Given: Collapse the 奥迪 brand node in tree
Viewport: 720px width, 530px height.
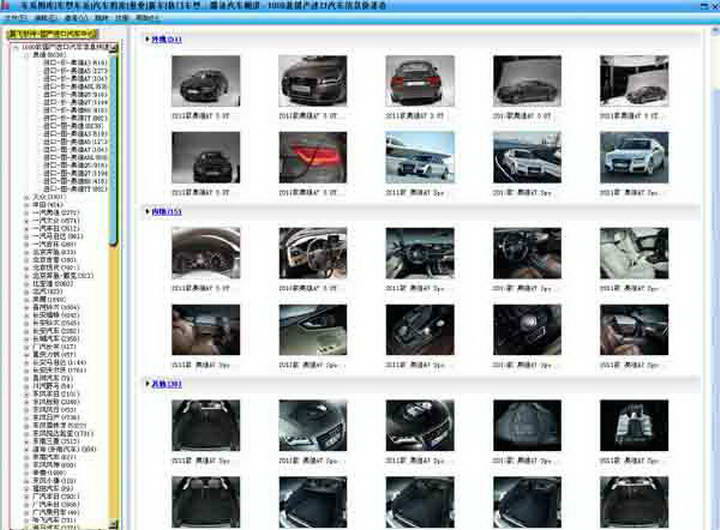Looking at the screenshot, I should click(26, 55).
